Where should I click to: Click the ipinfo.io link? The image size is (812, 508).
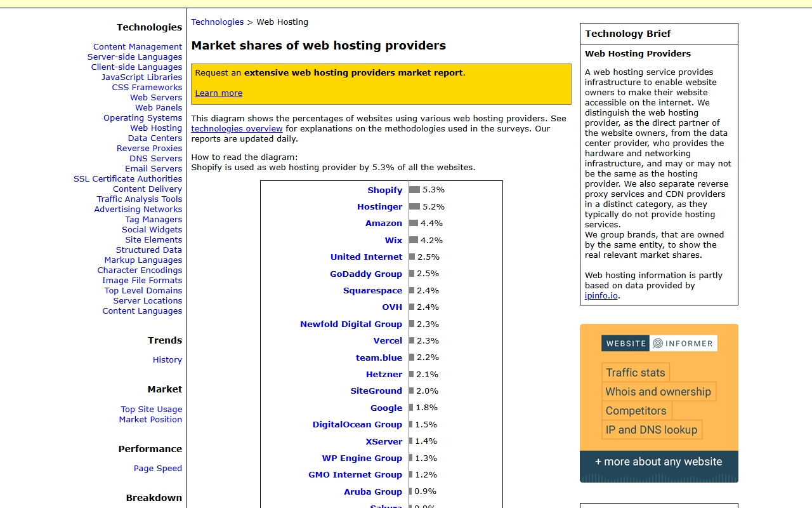point(601,296)
